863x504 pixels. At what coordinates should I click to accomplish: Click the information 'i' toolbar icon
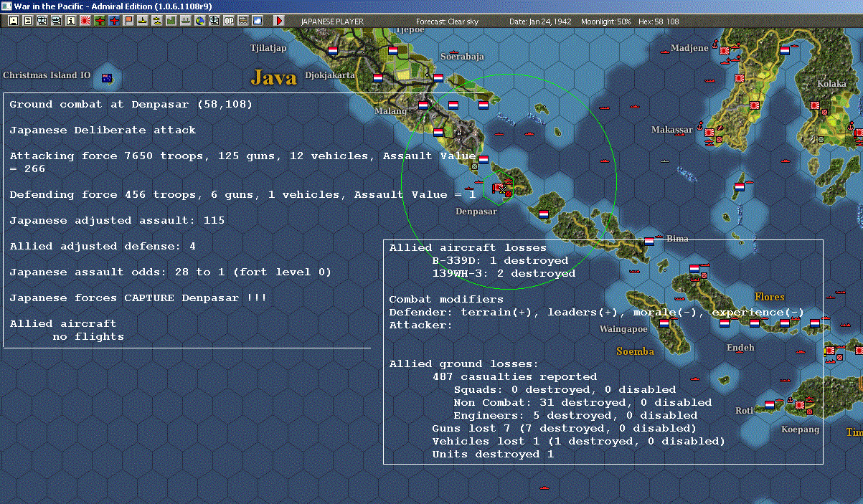pos(71,21)
